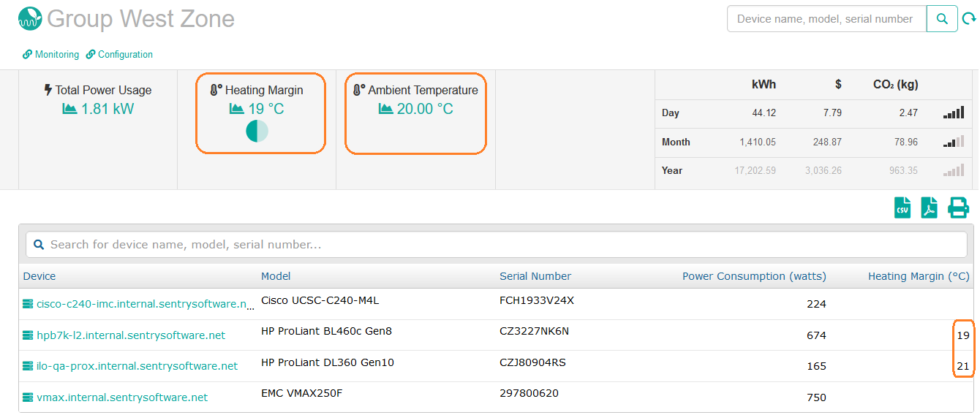Sort by Serial Number column header

click(x=535, y=276)
